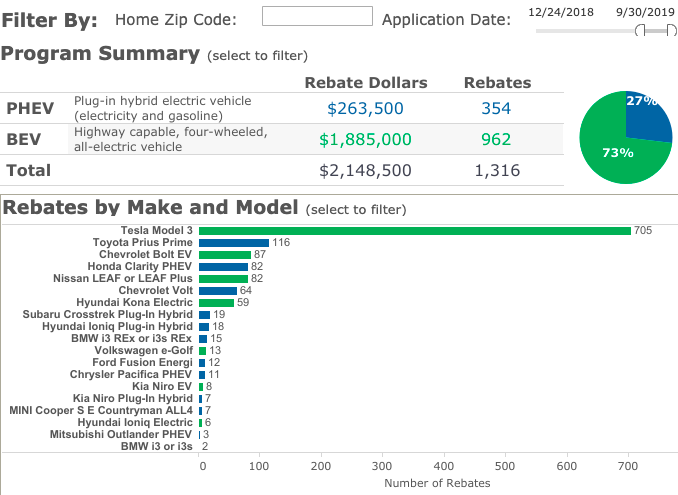
Task: Select the PHEV row label
Action: (30, 108)
